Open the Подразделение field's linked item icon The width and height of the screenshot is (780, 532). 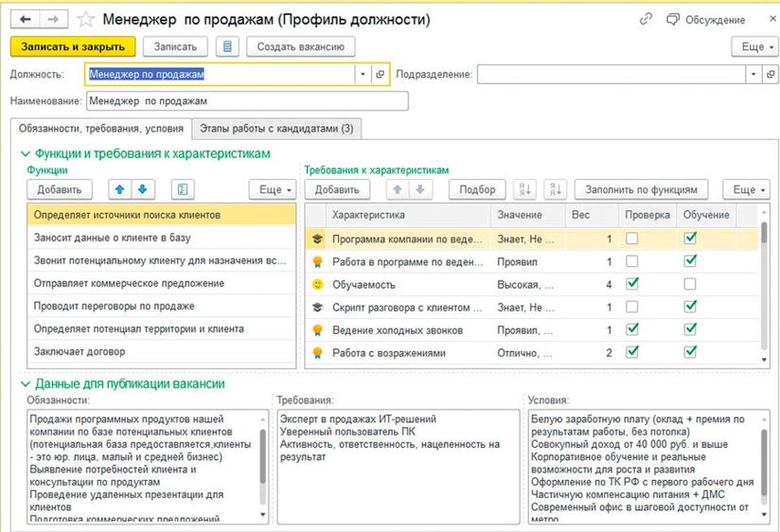pos(771,74)
